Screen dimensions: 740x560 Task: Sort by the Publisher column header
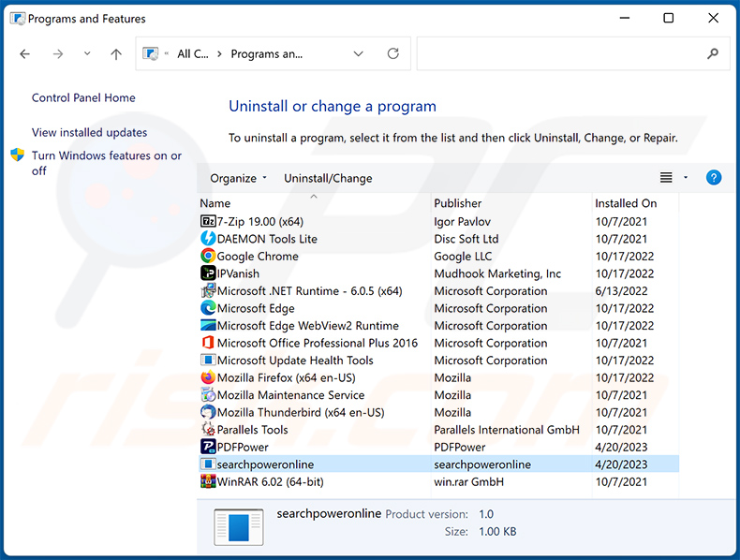pyautogui.click(x=458, y=203)
